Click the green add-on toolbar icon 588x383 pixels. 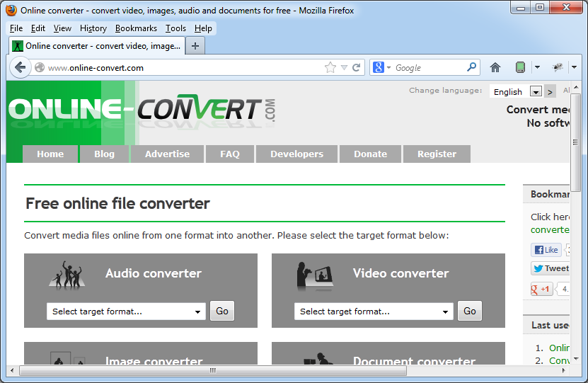(520, 67)
